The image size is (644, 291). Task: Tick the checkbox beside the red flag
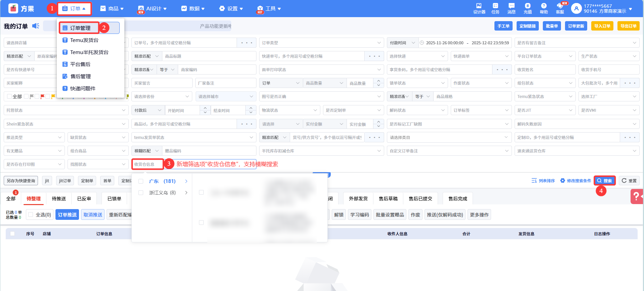click(37, 97)
